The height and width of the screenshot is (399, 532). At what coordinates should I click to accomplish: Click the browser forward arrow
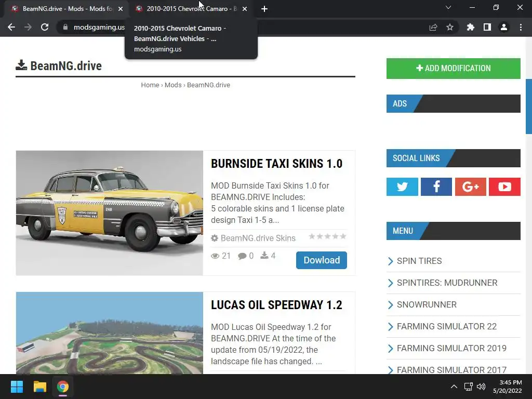pos(28,27)
